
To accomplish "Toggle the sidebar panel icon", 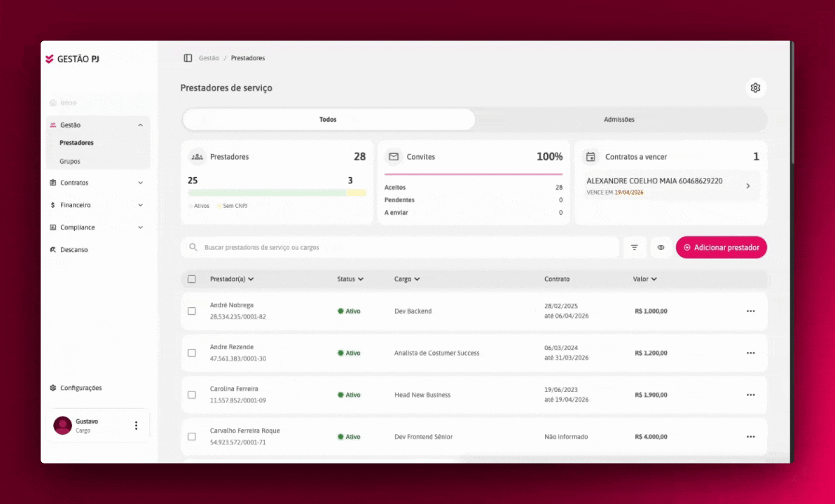I will 188,58.
